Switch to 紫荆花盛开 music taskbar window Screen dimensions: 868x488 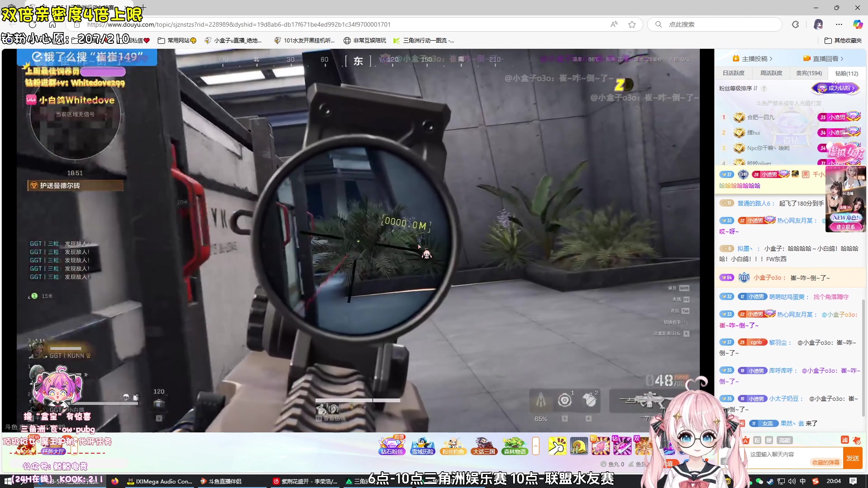(x=306, y=481)
